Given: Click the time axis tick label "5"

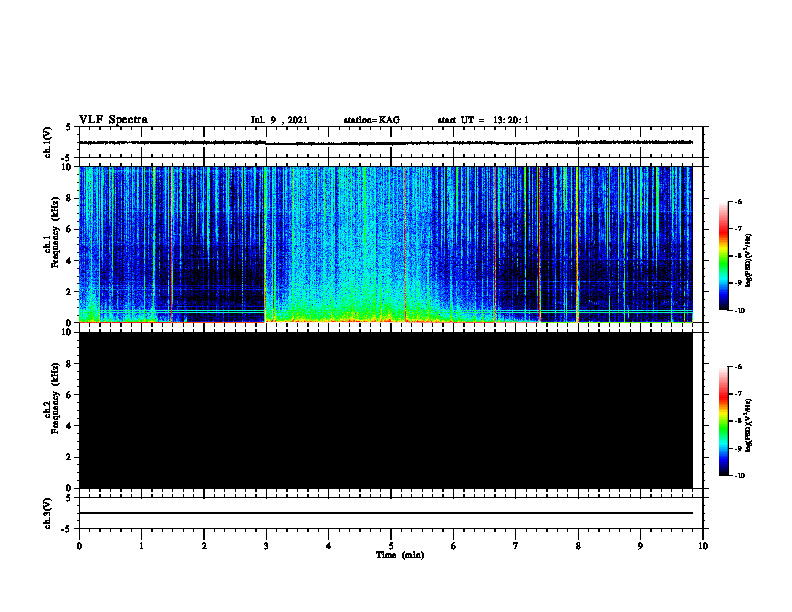Looking at the screenshot, I should 391,546.
